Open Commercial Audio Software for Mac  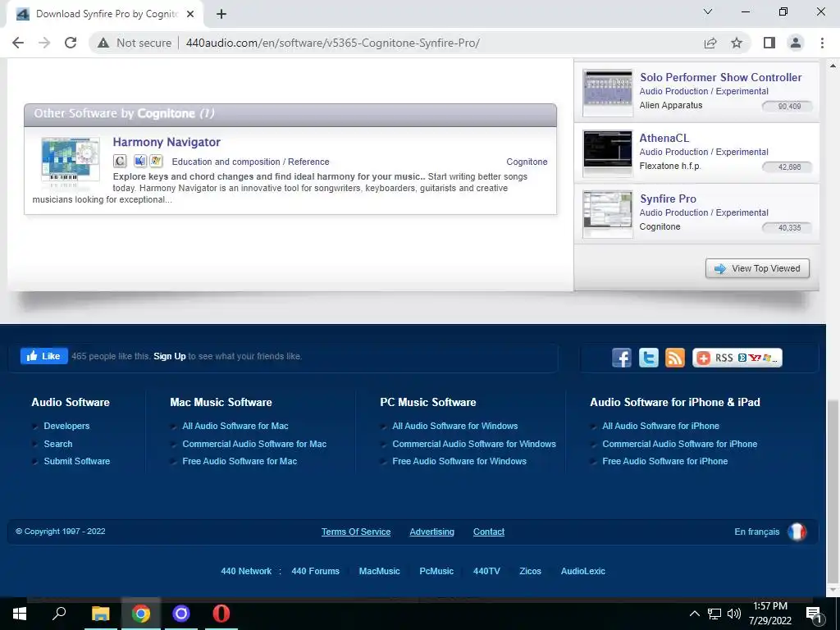(x=254, y=444)
